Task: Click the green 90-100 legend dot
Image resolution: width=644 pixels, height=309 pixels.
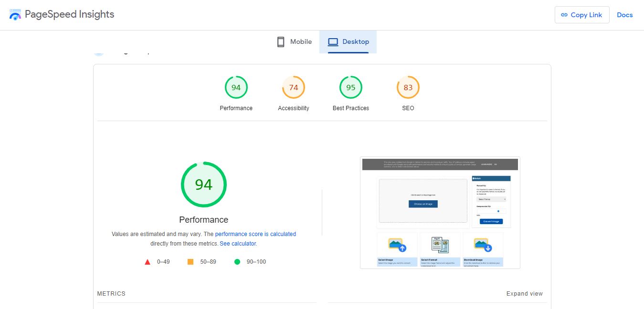Action: click(237, 261)
